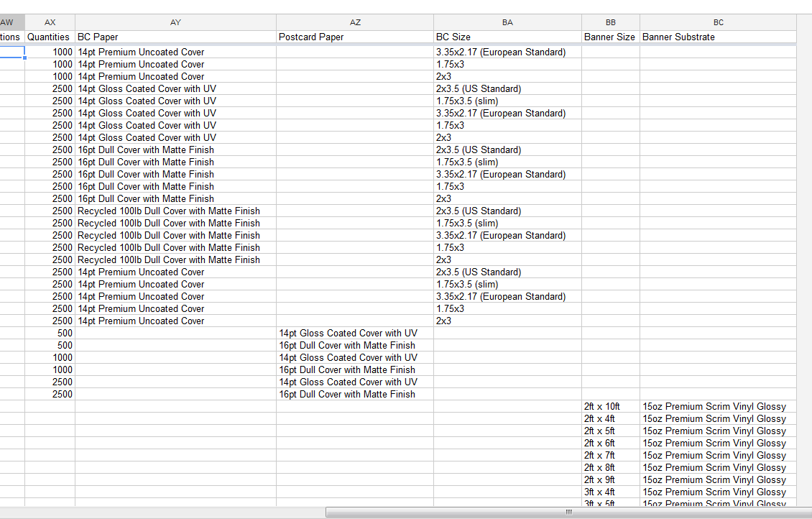812x519 pixels.
Task: Select the 3ft x 4ft banner size cell
Action: point(611,492)
